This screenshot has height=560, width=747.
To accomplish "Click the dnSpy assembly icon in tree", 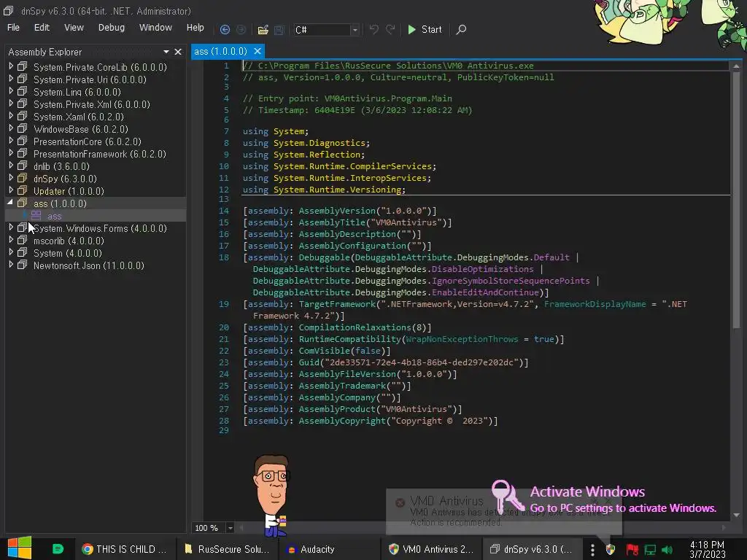I will pos(23,178).
